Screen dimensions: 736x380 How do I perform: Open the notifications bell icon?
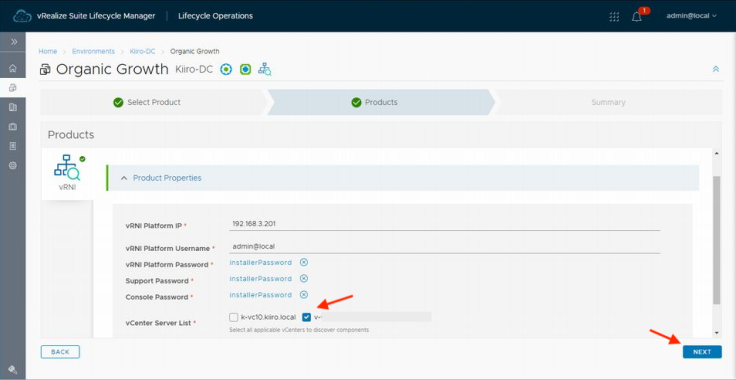pyautogui.click(x=636, y=17)
